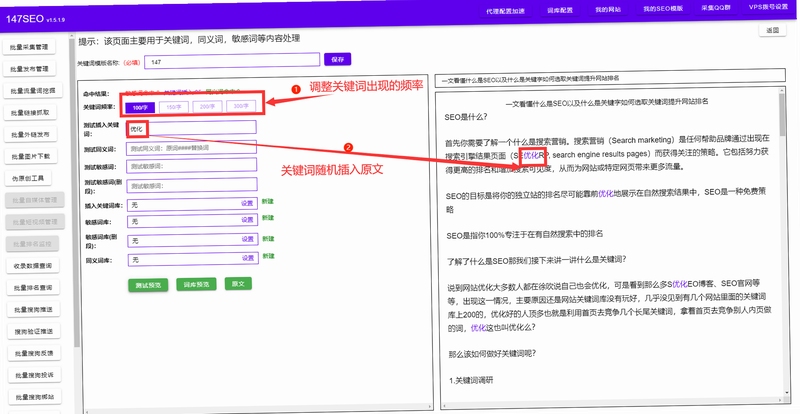Viewport: 800px width, 414px height.
Task: Click the green 测试预览 button
Action: [148, 285]
